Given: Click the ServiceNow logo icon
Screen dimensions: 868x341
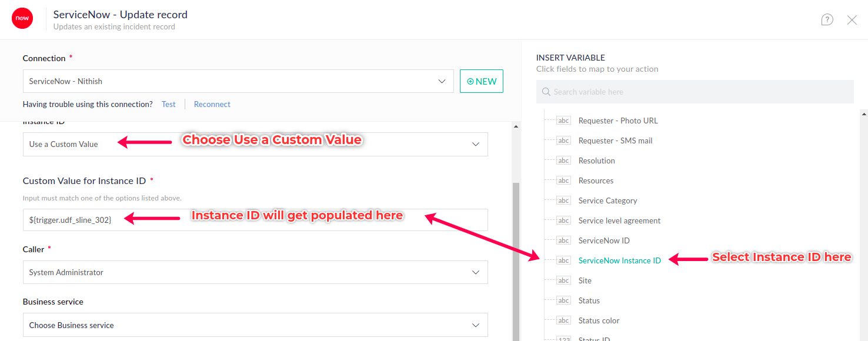Looking at the screenshot, I should pyautogui.click(x=22, y=19).
